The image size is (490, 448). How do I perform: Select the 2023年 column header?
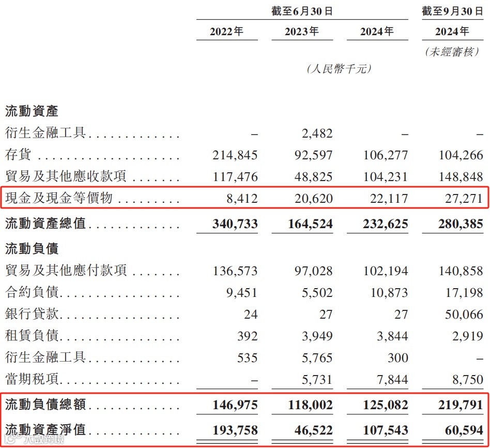(x=302, y=31)
